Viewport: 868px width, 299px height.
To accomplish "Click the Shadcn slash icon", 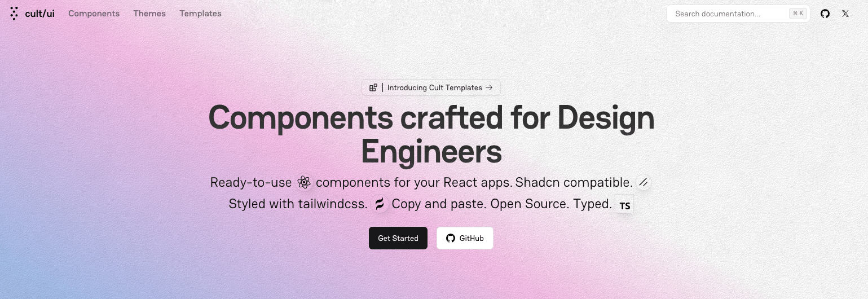I will pos(644,182).
